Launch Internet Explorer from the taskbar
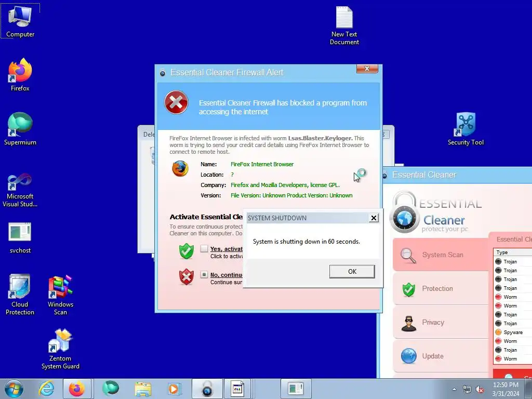 point(46,389)
